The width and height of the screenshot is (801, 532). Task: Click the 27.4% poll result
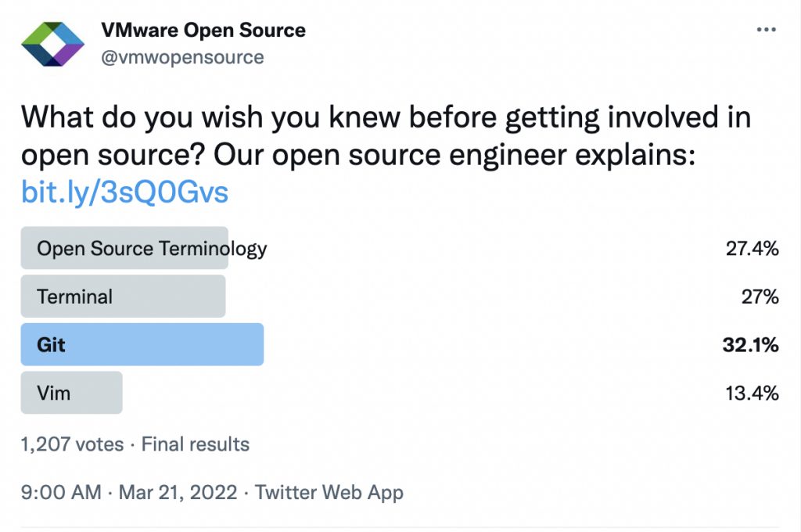click(x=752, y=249)
